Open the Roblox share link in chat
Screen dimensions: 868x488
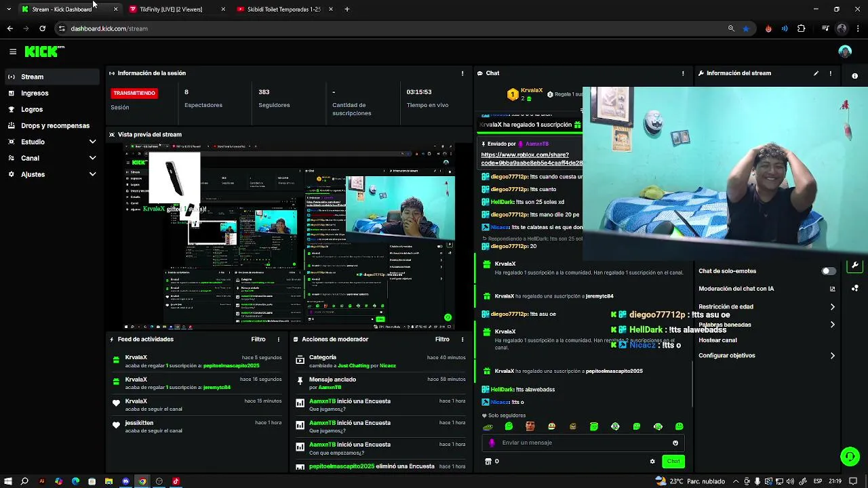tap(532, 159)
